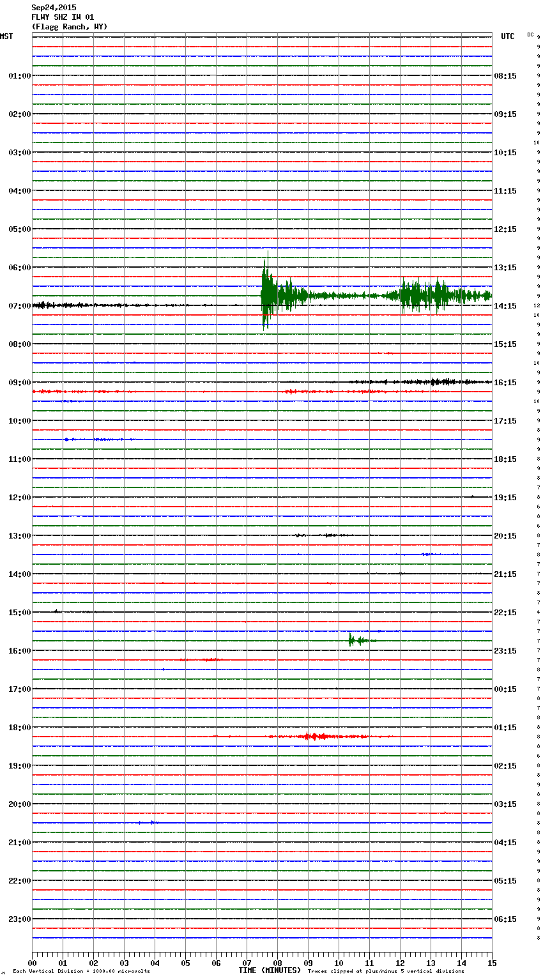This screenshot has height=980, width=543.
Task: Select the 06:00 MST time label
Action: coord(19,268)
